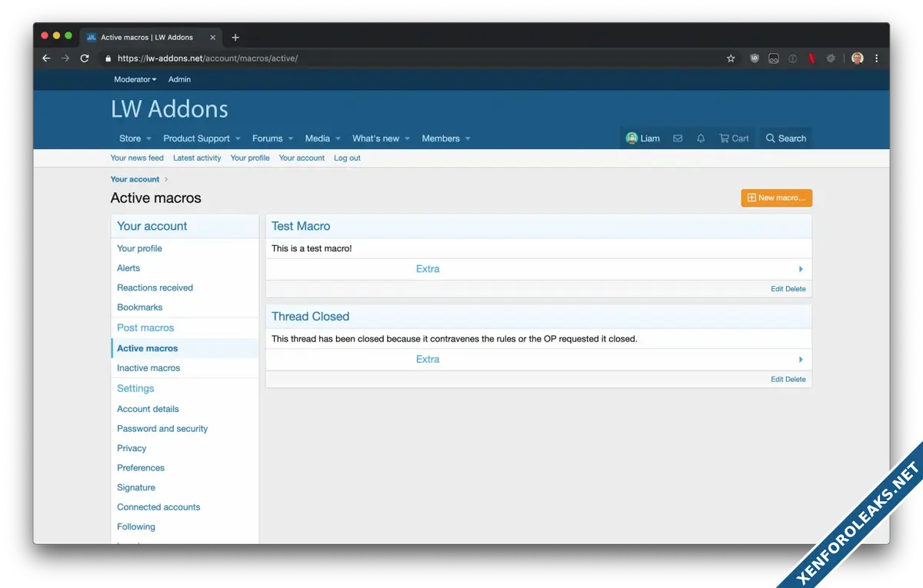Click the New macro button
Image resolution: width=923 pixels, height=588 pixels.
click(x=776, y=198)
